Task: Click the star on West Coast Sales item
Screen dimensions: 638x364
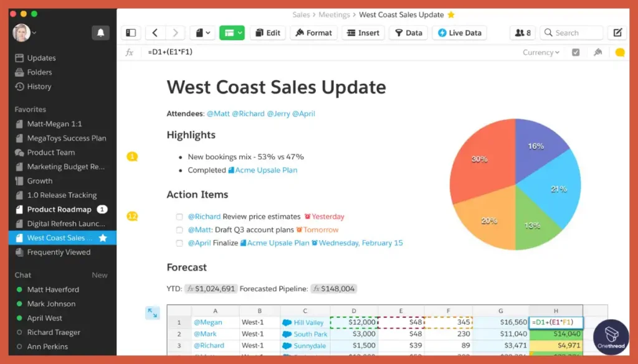Action: (103, 238)
